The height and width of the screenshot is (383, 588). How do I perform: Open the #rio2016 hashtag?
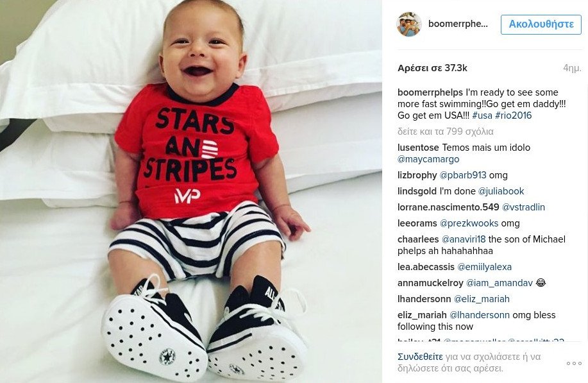pos(514,115)
